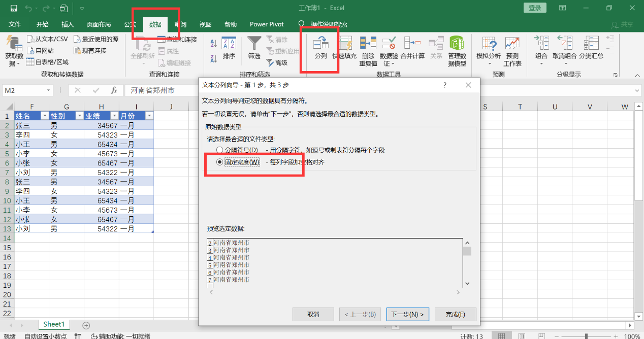
Task: Sort ascending with the A-Z icon
Action: click(213, 44)
